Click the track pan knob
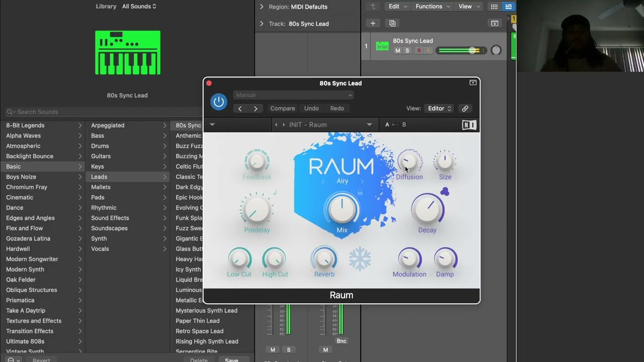This screenshot has height=362, width=644. (x=496, y=50)
